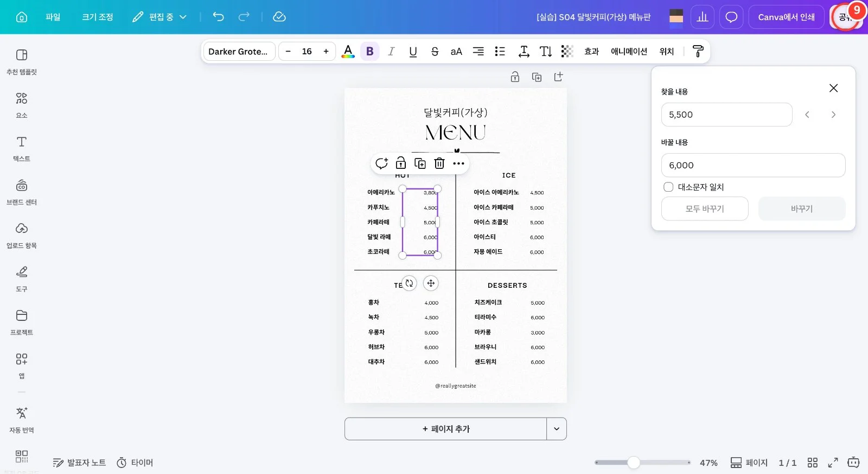The image size is (868, 474).
Task: Open the 크기 조정 menu
Action: pyautogui.click(x=98, y=17)
